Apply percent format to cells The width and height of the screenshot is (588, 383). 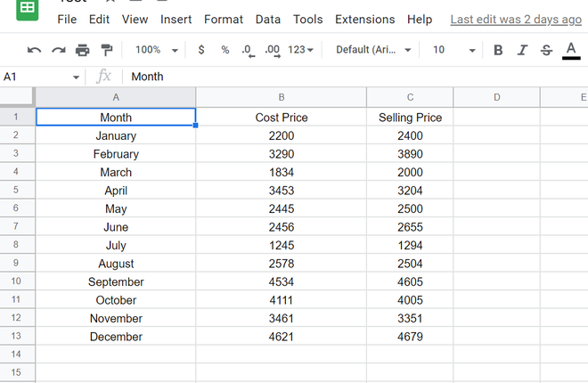coord(225,50)
